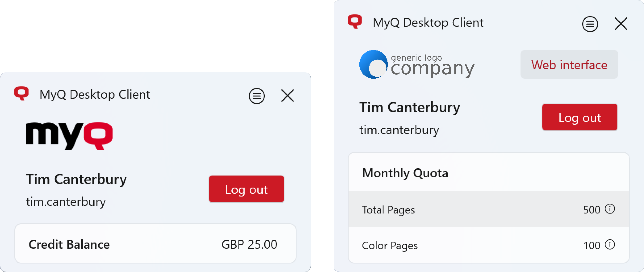Log out Tim Canterbury in the right window
The height and width of the screenshot is (272, 644).
tap(579, 117)
